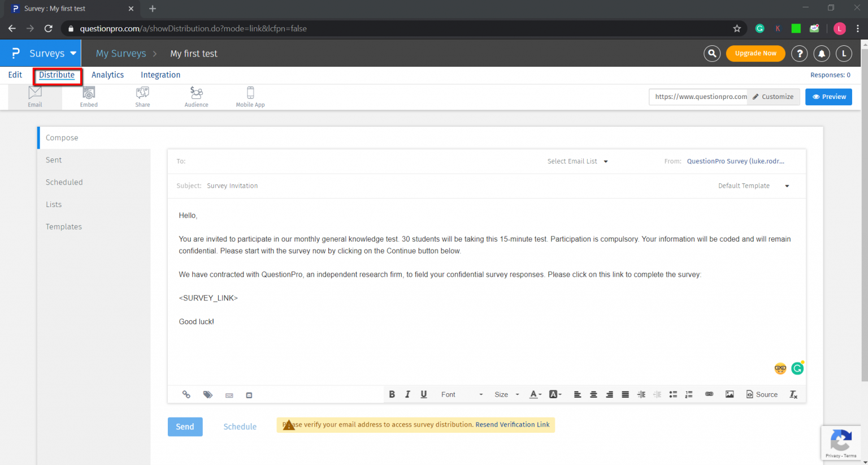Toggle italic formatting in editor
Viewport: 868px width, 465px height.
tap(407, 394)
